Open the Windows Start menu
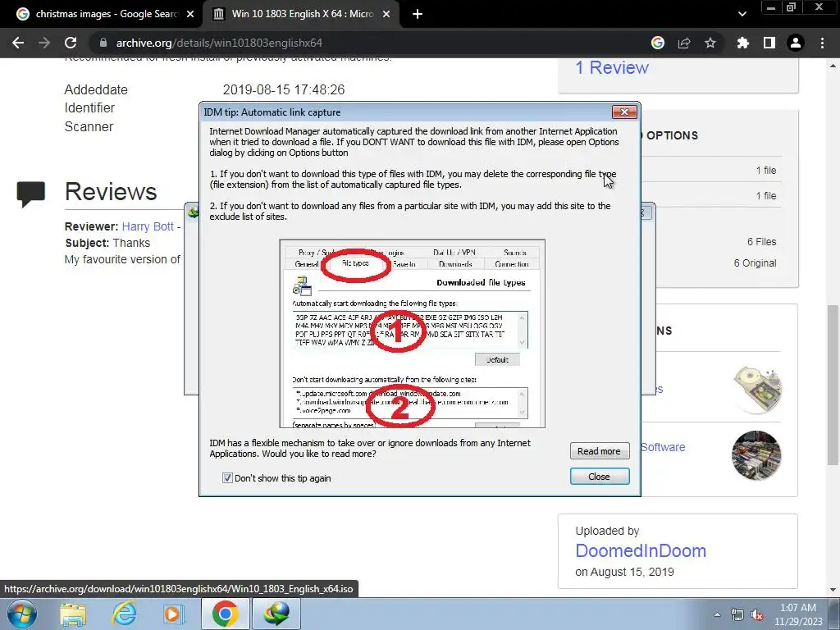This screenshot has width=840, height=630. [x=22, y=614]
